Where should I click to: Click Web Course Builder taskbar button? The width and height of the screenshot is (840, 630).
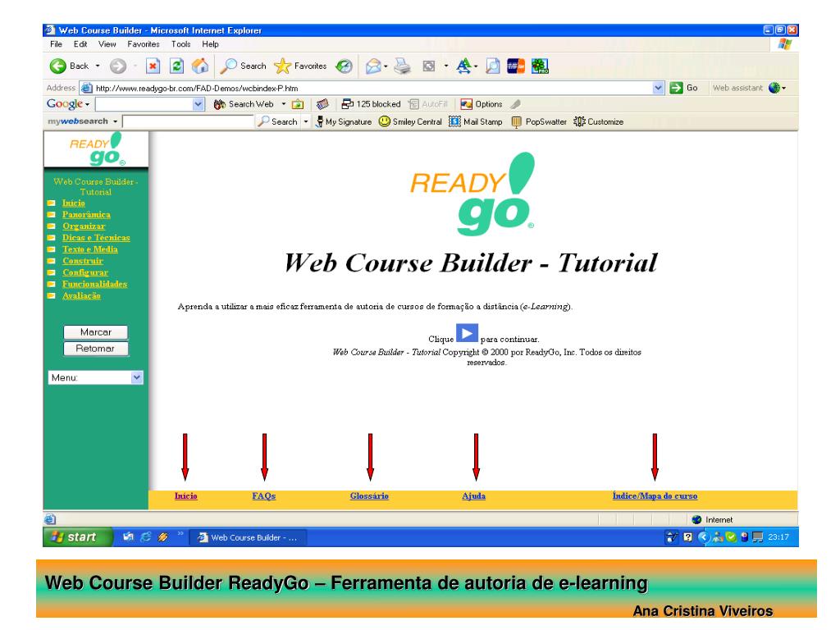click(x=249, y=537)
